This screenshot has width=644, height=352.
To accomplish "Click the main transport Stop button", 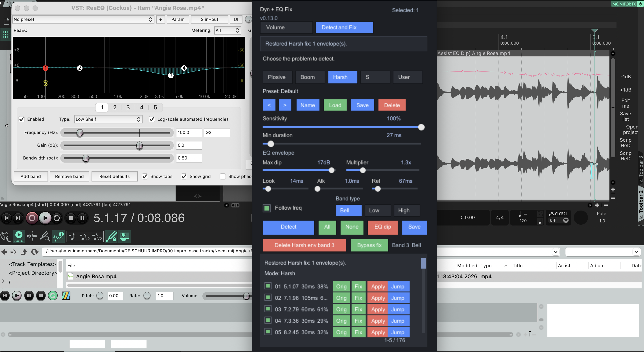I will [71, 218].
